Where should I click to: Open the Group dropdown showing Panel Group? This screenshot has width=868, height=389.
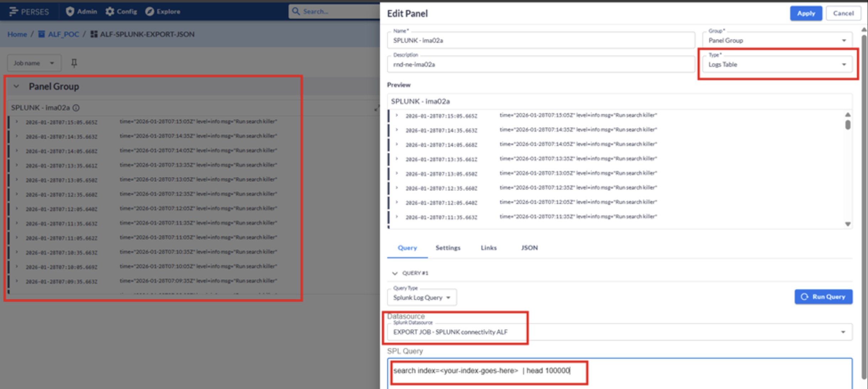click(777, 40)
